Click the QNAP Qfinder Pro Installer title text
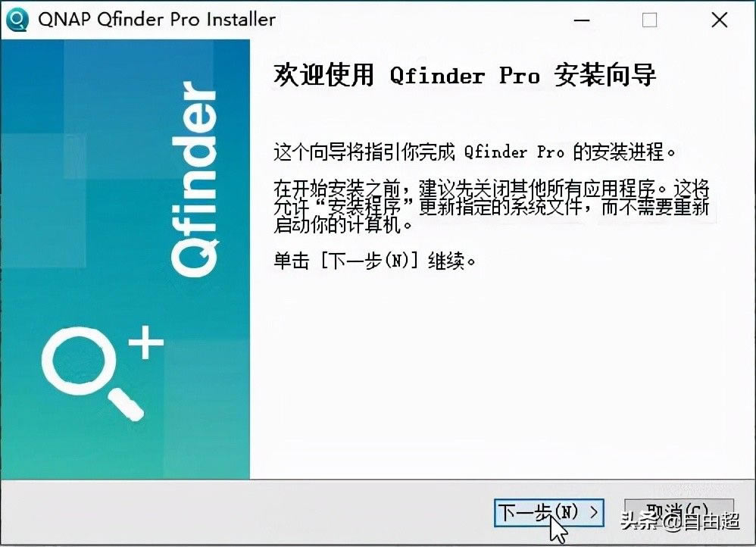Screen dimensions: 756x547 coord(157,19)
